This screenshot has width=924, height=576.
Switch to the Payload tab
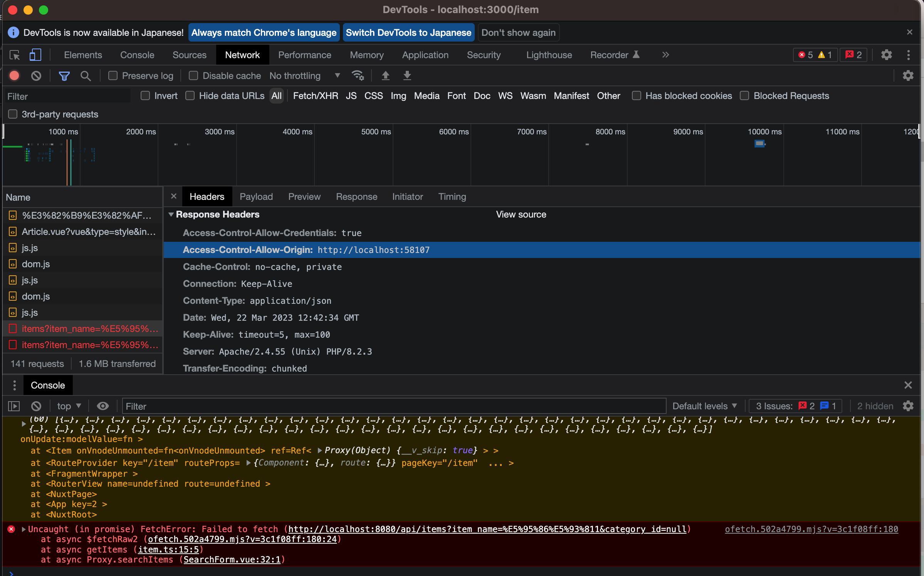coord(256,197)
